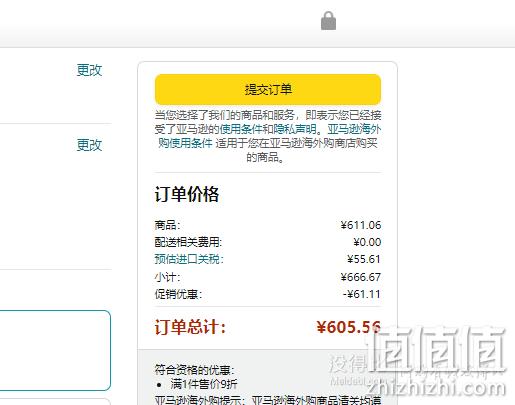Click the 预估进口关税 link
This screenshot has height=405, width=515.
click(189, 259)
